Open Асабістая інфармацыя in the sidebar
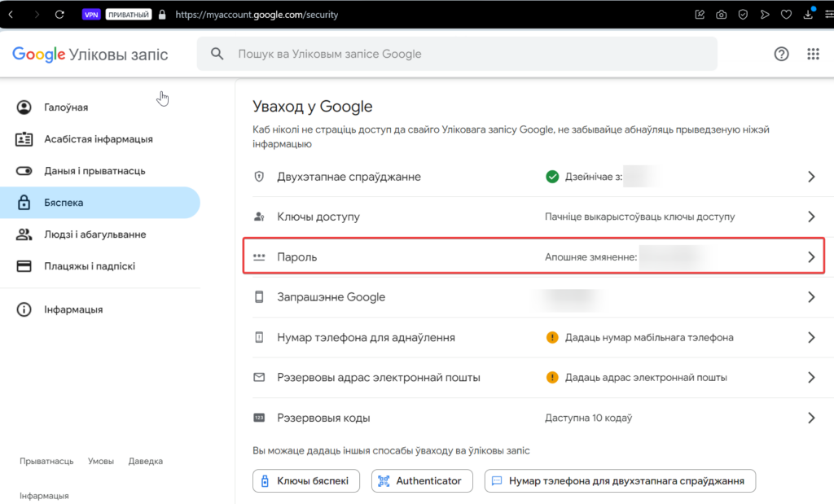Screen dimensions: 834x504 click(100, 139)
